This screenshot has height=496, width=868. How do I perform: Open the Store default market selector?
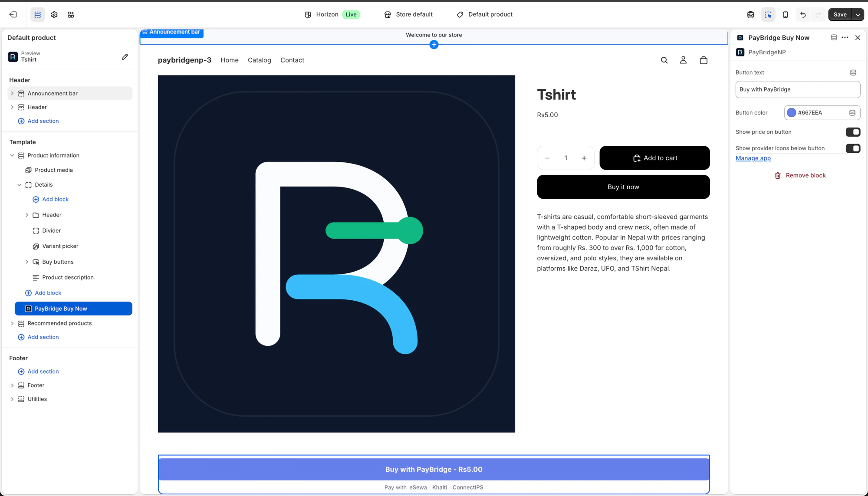click(408, 14)
